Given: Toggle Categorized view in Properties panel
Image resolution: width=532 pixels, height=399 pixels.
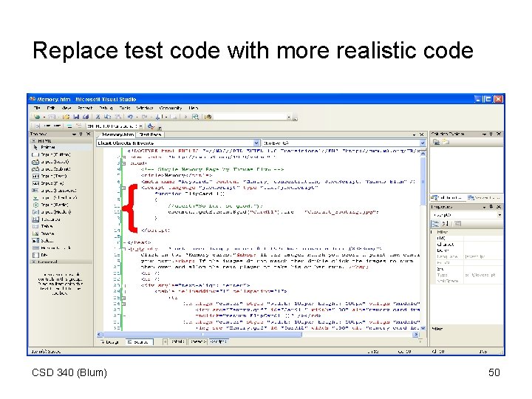Looking at the screenshot, I should click(x=435, y=224).
